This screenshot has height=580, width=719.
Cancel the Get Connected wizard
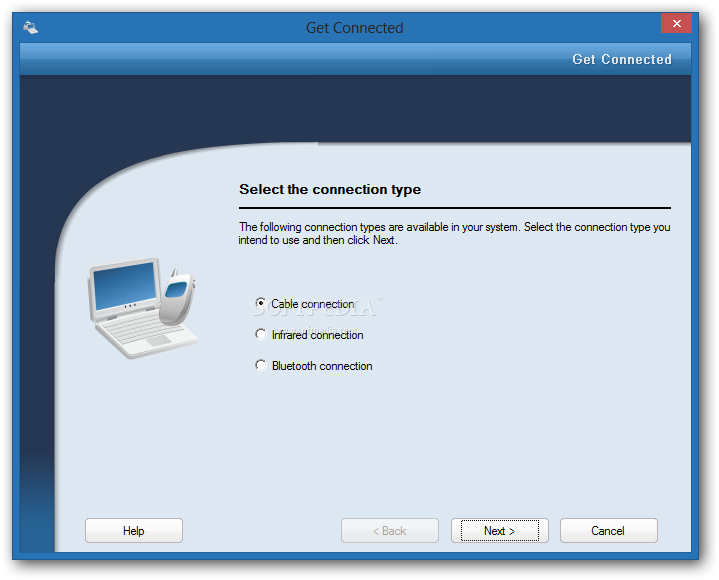(608, 531)
